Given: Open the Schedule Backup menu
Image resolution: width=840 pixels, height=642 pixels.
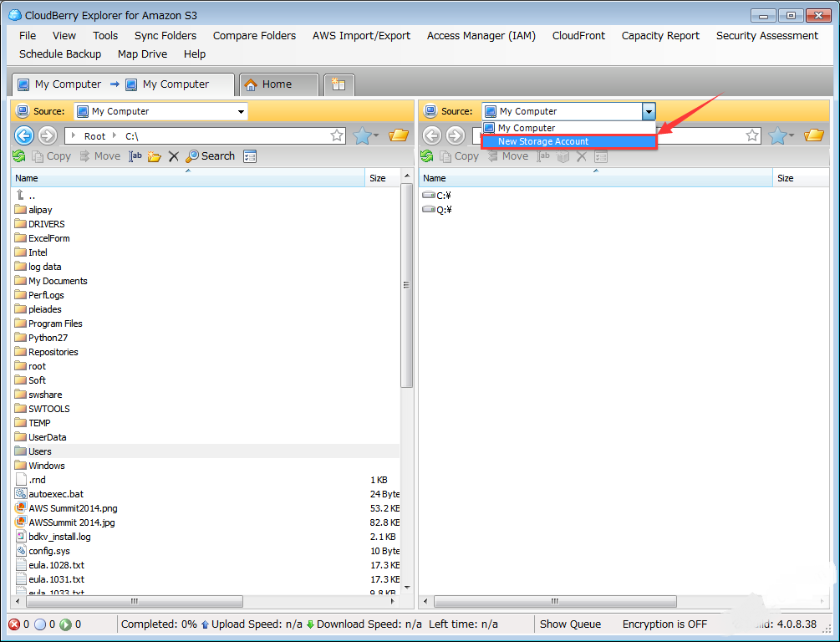Looking at the screenshot, I should coord(60,54).
